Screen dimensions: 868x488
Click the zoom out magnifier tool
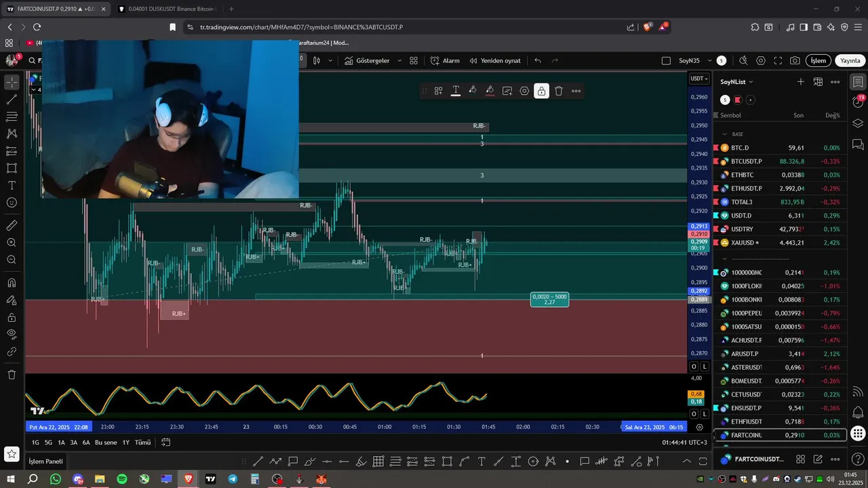point(12,260)
